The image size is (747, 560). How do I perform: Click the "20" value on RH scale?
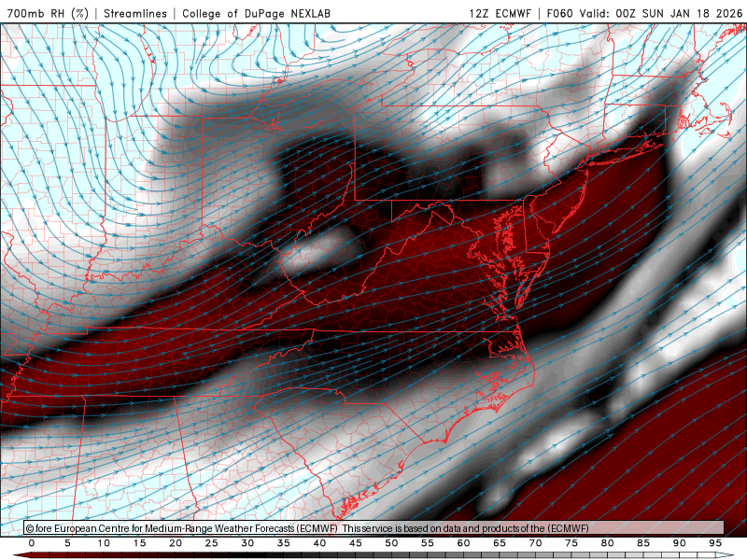coord(176,543)
